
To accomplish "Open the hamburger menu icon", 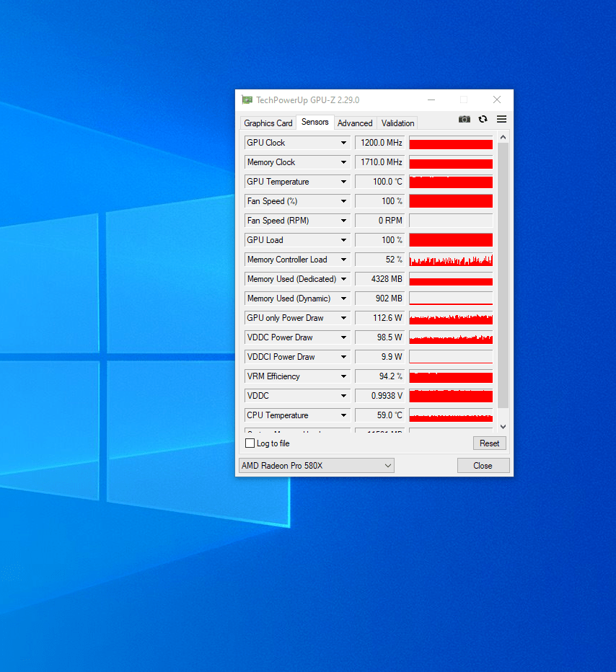I will (x=501, y=119).
